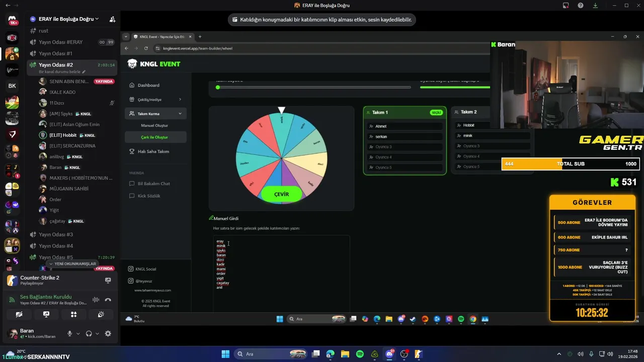
Task: Go back in the streamed browser
Action: 126,48
